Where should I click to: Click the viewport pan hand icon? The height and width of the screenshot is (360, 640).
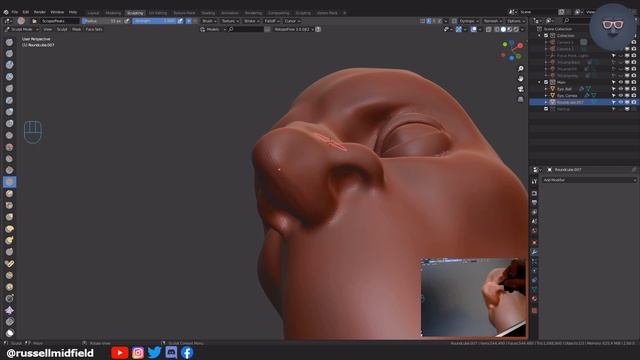520,78
